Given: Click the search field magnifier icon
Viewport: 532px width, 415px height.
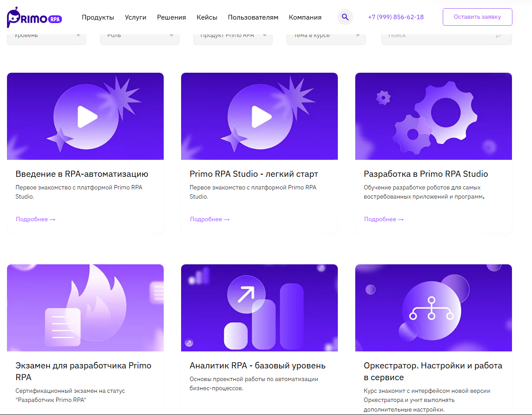Looking at the screenshot, I should click(498, 36).
